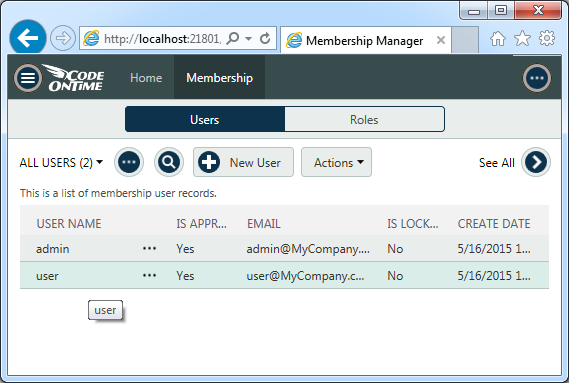Minimize the browser window
Viewport: 569px width, 383px height.
pyautogui.click(x=474, y=11)
